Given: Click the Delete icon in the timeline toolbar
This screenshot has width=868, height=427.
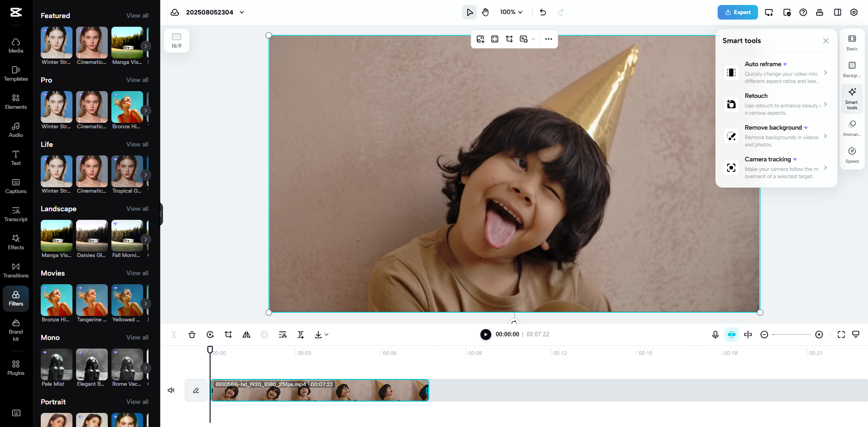Looking at the screenshot, I should [192, 335].
